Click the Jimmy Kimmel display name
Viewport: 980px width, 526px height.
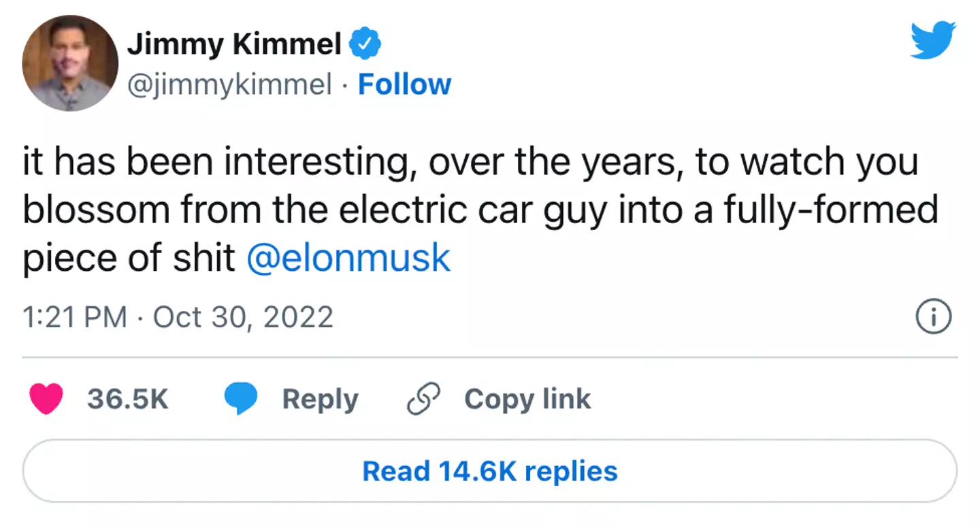[235, 44]
